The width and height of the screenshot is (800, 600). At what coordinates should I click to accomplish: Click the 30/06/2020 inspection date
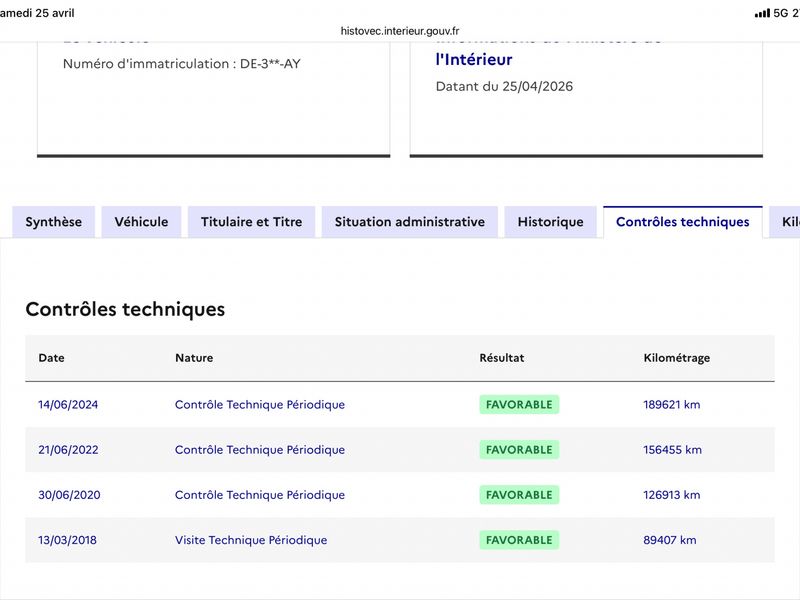pyautogui.click(x=69, y=495)
